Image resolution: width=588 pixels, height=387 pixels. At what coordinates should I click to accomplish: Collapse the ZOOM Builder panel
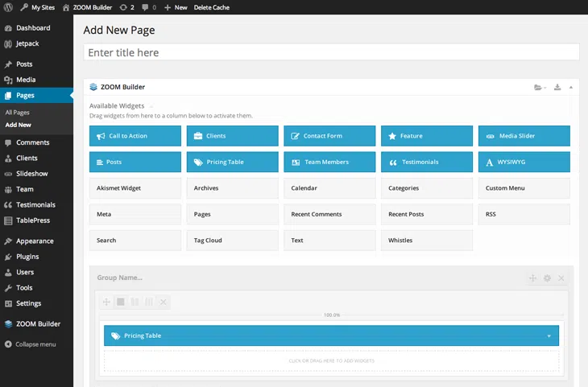coord(570,87)
